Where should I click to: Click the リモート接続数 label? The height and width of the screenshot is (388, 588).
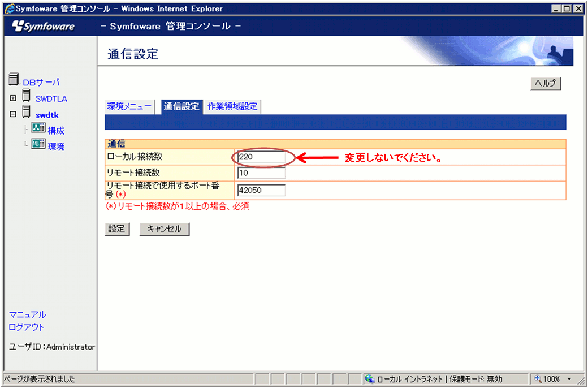(x=133, y=173)
